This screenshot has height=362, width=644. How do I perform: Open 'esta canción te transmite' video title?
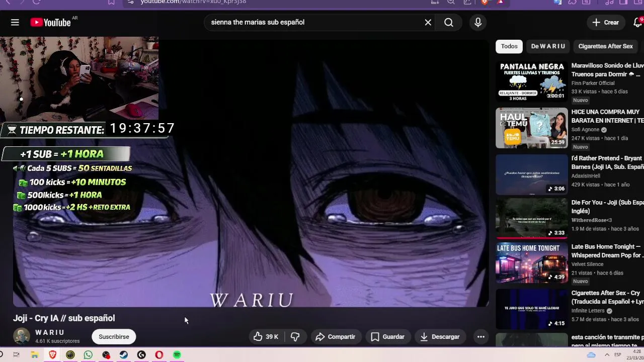point(607,341)
